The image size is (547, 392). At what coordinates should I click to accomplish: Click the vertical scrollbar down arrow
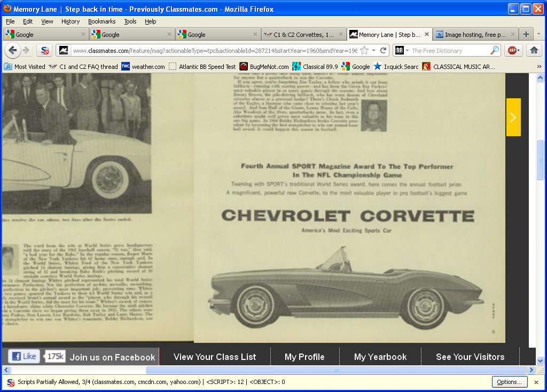click(540, 361)
